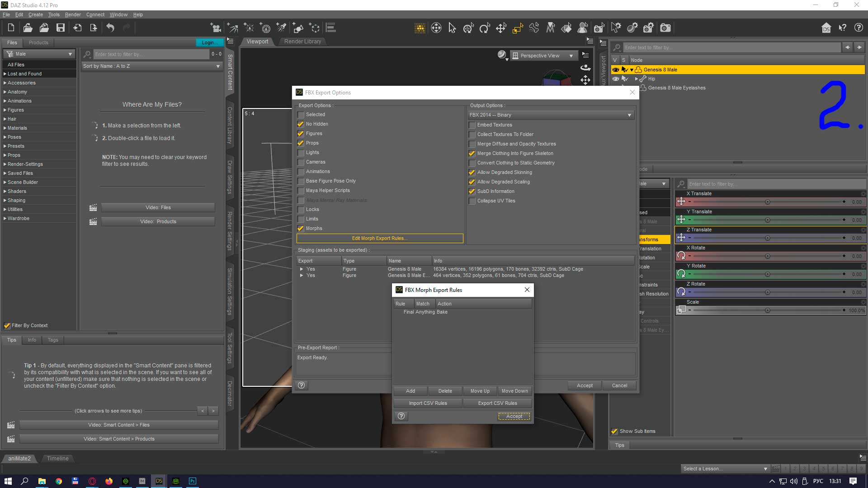Create a new distant light icon

(232, 28)
